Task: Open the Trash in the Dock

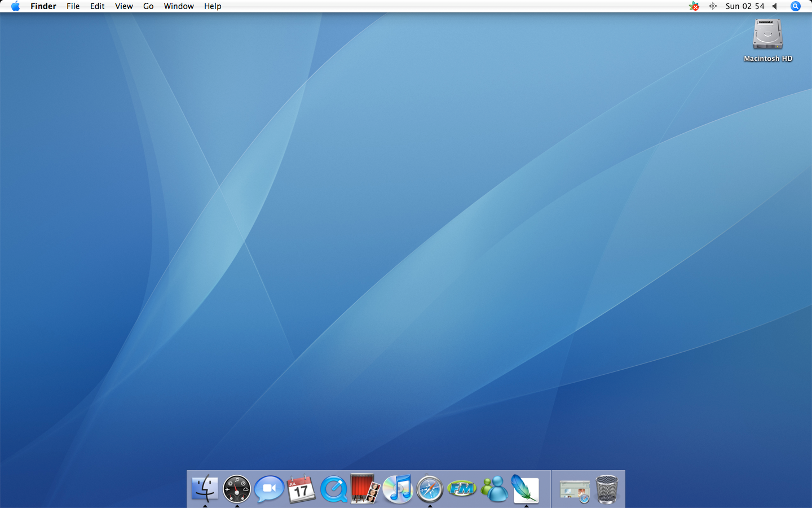Action: pyautogui.click(x=607, y=489)
